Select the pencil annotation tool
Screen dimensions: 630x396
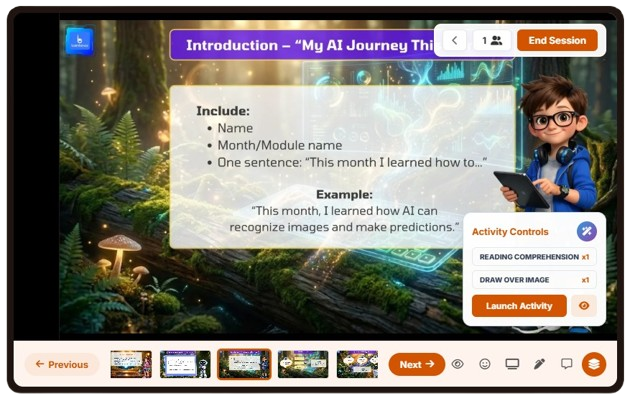[539, 364]
